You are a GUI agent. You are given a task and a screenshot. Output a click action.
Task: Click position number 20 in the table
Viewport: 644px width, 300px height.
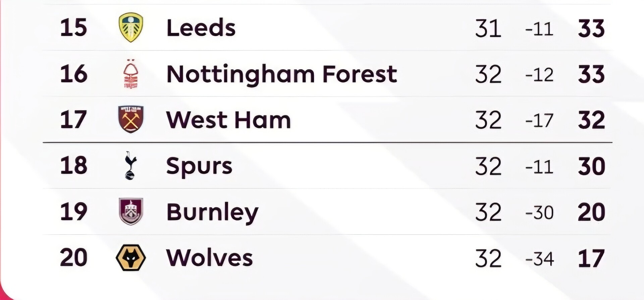(73, 257)
